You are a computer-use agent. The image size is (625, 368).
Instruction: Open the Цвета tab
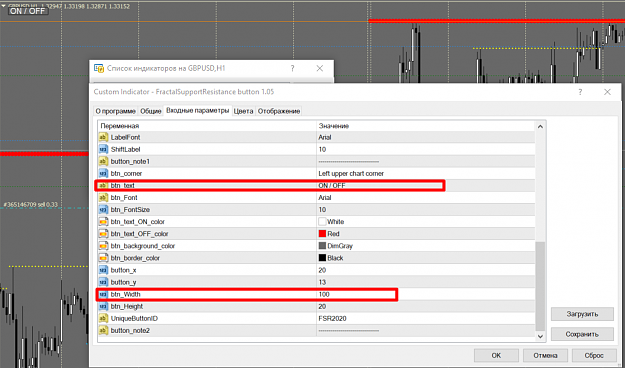pos(243,111)
